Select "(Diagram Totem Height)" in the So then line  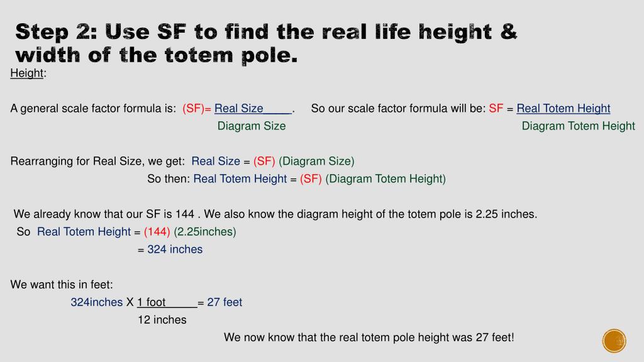tap(386, 179)
